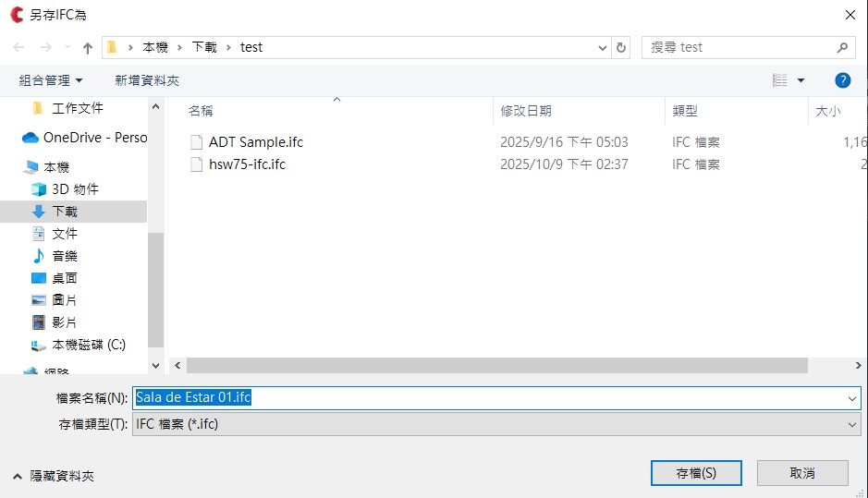Sort by the 類型 column header
Screen dimensions: 868x498
[x=685, y=111]
